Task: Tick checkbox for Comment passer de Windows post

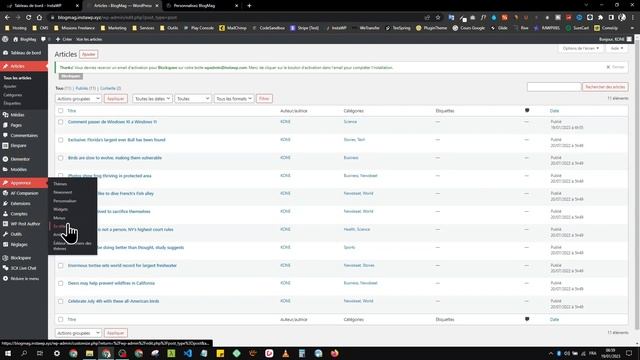Action: pos(60,122)
